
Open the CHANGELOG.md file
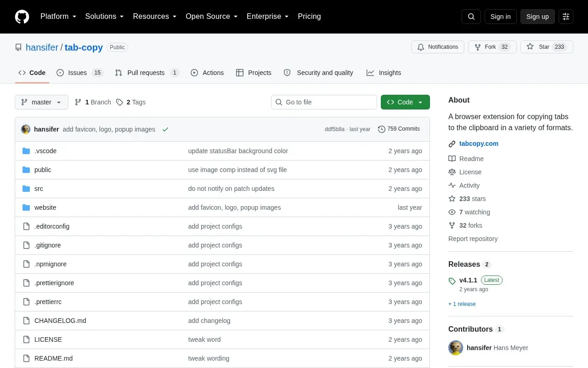[x=60, y=321]
